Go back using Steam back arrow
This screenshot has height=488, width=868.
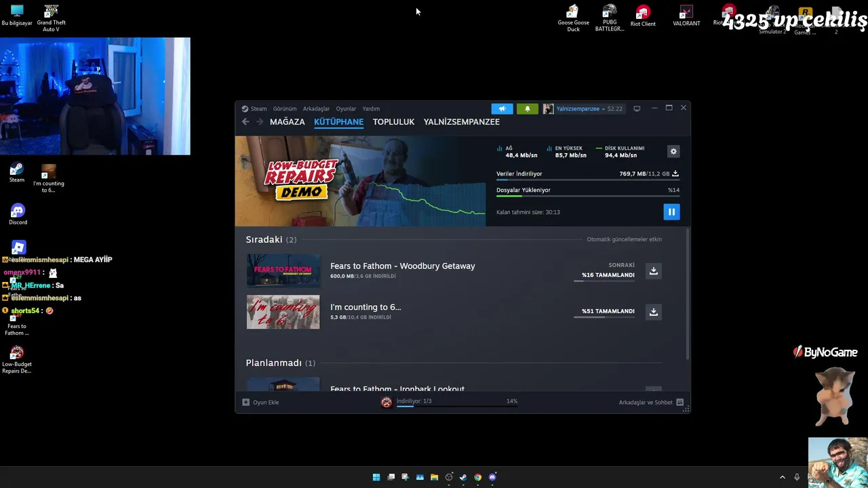coord(245,122)
